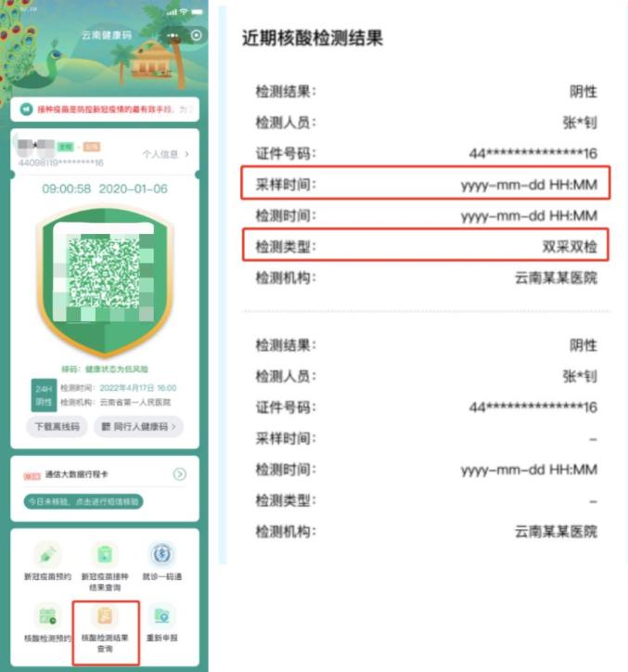
Task: Open 通信大数据行程卡 arrow button
Action: (179, 474)
